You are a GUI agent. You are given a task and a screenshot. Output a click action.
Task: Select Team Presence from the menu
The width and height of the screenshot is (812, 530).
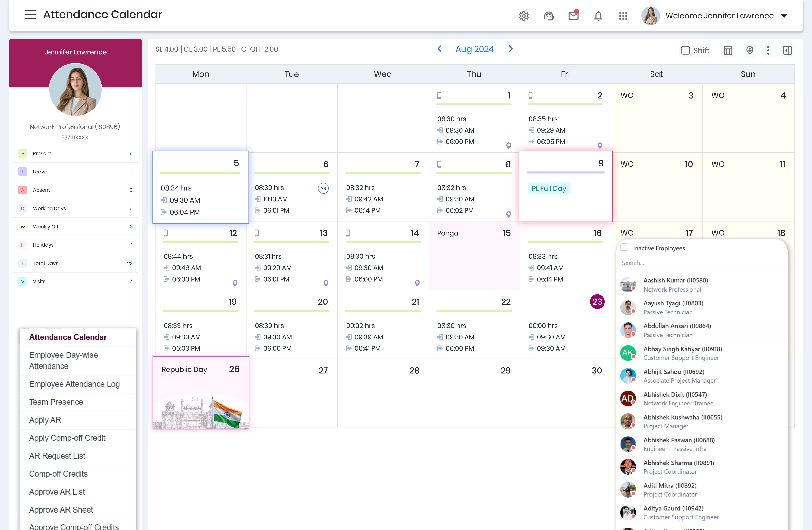[77, 402]
